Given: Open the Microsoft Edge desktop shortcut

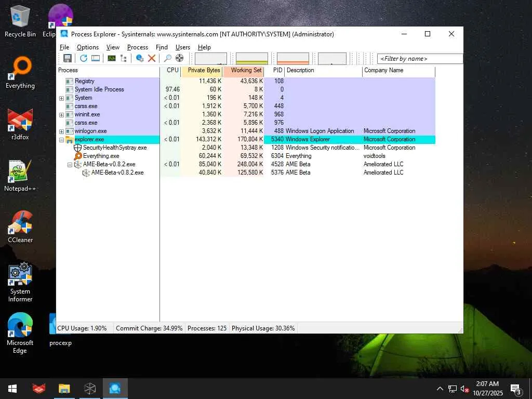Looking at the screenshot, I should 20,333.
